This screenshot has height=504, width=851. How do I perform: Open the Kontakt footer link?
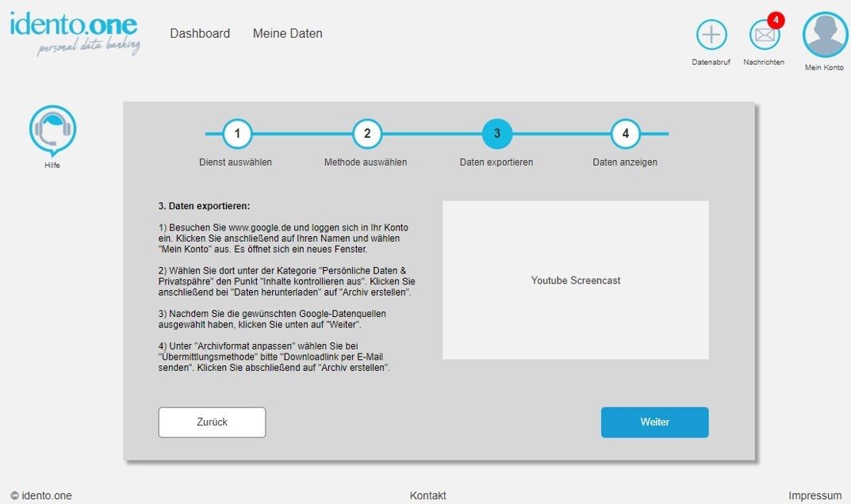pyautogui.click(x=427, y=496)
